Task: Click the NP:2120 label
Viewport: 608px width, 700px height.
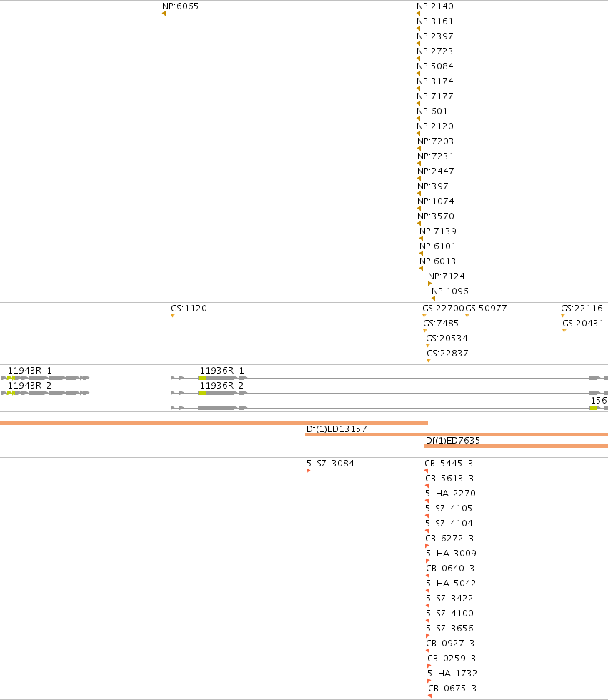Action: (435, 126)
